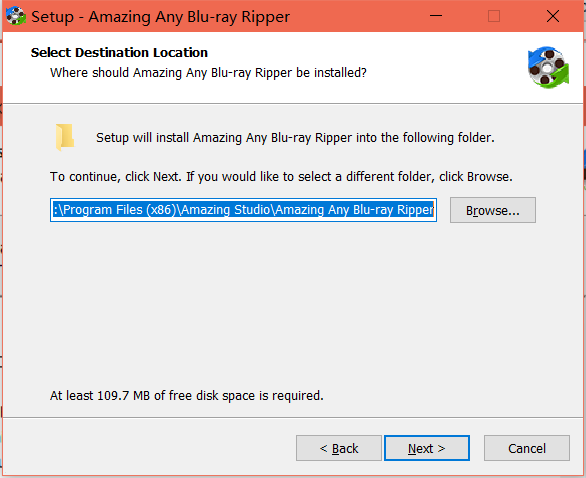Click the grayed-out maximize window button
This screenshot has width=586, height=478.
pos(494,16)
